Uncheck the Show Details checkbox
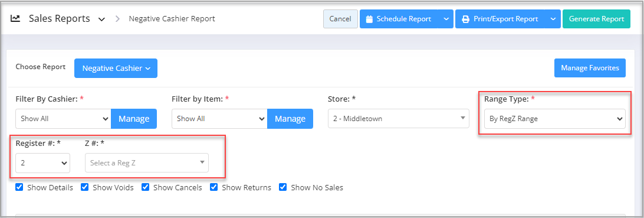Screen dimensions: 644x218 click(19, 187)
